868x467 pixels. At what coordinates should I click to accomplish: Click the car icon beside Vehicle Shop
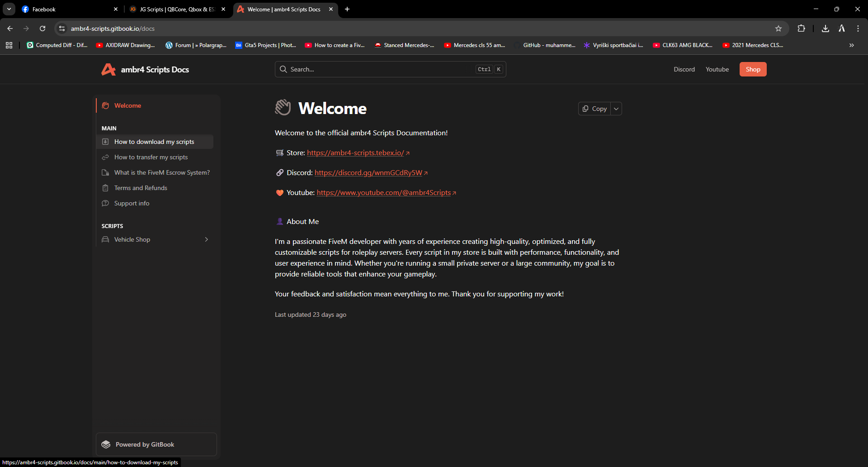coord(105,239)
